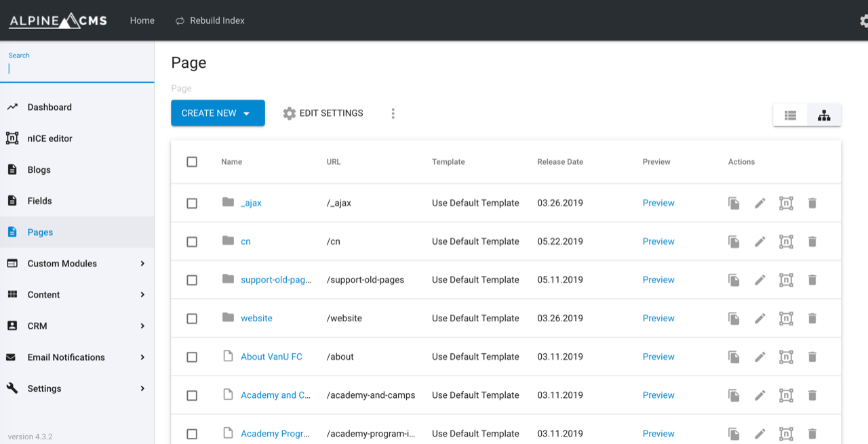The height and width of the screenshot is (444, 868).
Task: Pencil icon in /academy-and-camps row
Action: point(760,395)
